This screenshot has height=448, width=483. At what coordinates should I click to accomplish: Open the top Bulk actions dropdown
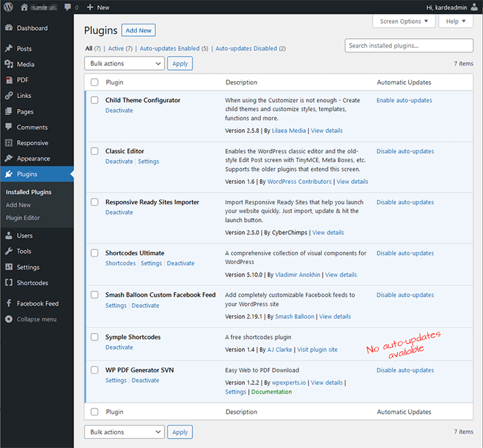click(x=124, y=63)
